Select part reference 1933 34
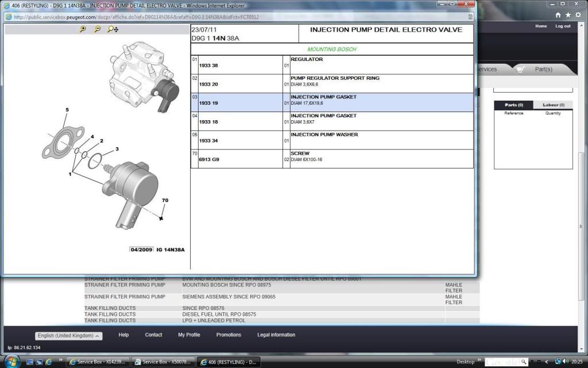The image size is (588, 368). pos(208,140)
